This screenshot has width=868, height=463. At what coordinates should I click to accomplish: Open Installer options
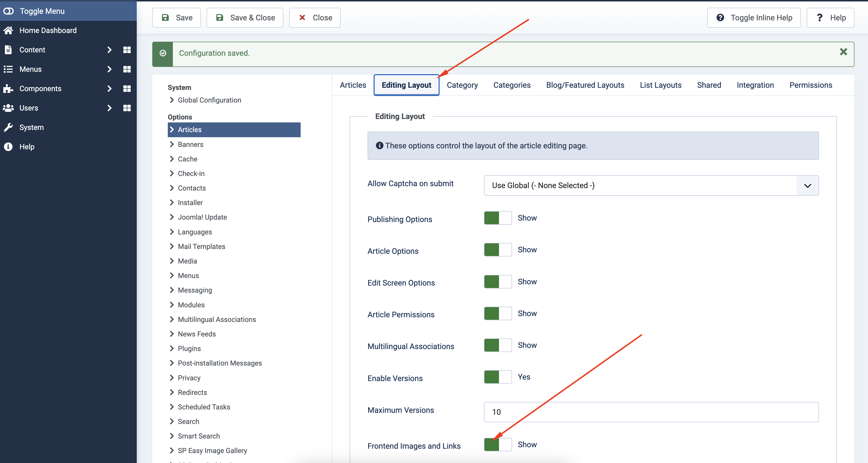[x=190, y=202]
